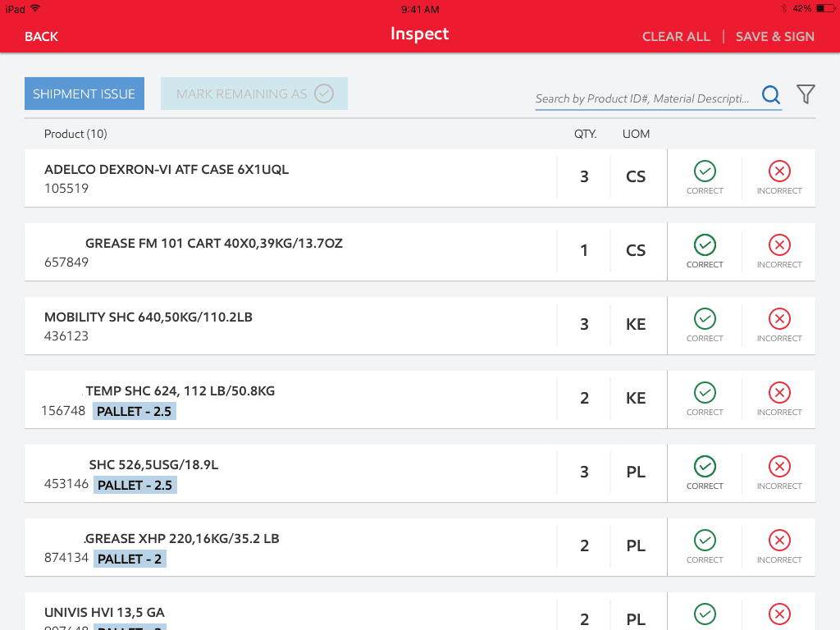Mark TEMP SHC 624 as correct

pyautogui.click(x=705, y=399)
